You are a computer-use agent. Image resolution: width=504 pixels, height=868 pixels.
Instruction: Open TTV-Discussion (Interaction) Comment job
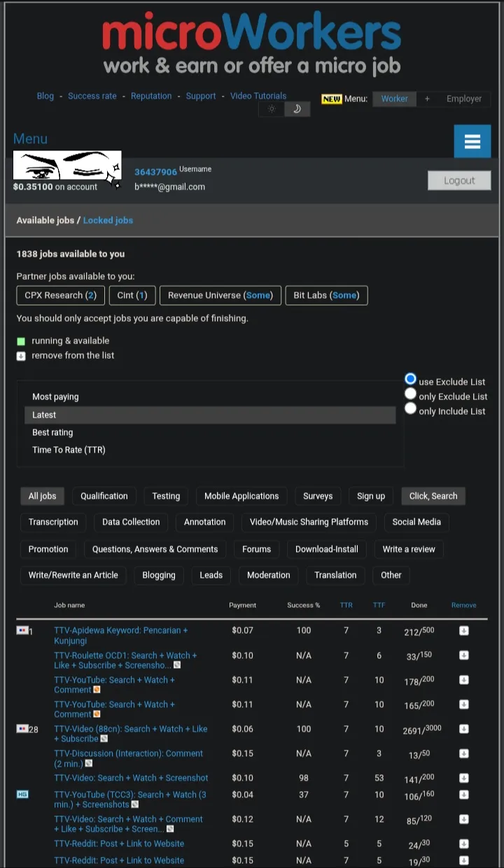tap(128, 758)
